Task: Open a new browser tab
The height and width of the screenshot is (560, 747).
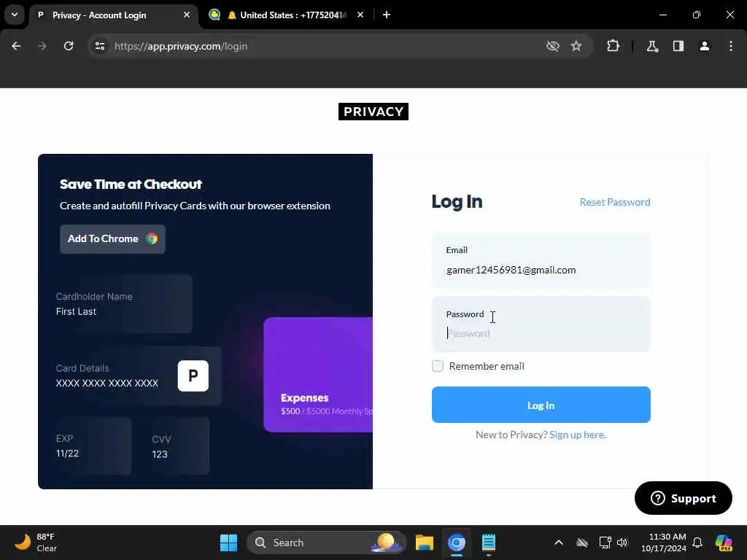Action: (387, 15)
